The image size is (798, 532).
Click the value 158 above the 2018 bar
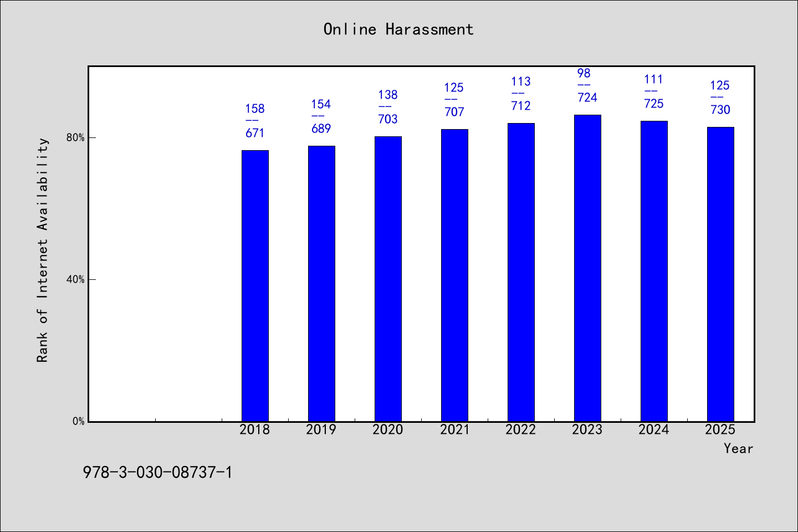point(255,109)
